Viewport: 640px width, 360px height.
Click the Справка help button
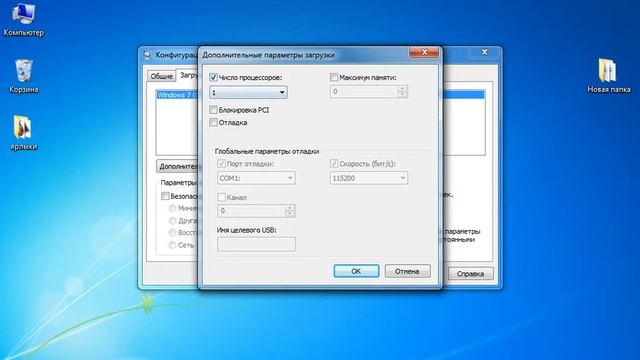[470, 273]
